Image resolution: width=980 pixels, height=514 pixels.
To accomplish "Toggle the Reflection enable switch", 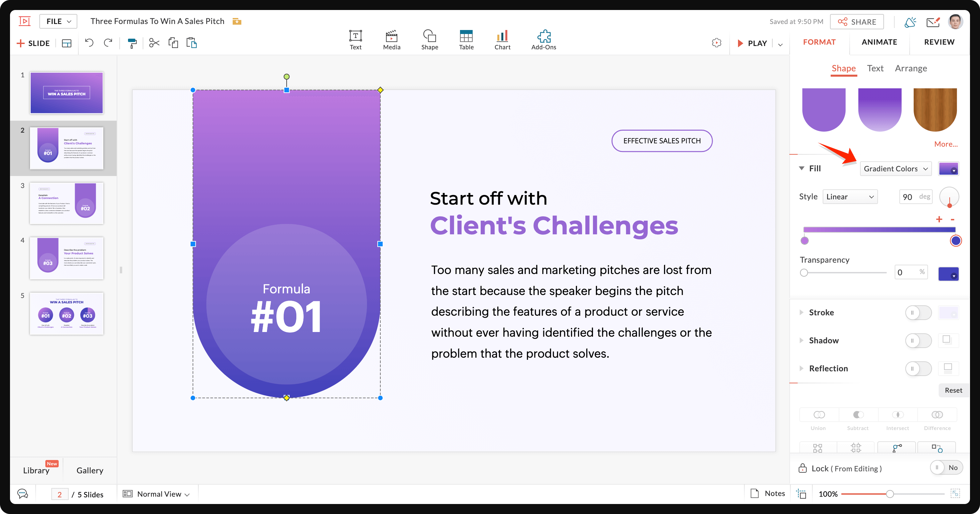I will pos(917,368).
